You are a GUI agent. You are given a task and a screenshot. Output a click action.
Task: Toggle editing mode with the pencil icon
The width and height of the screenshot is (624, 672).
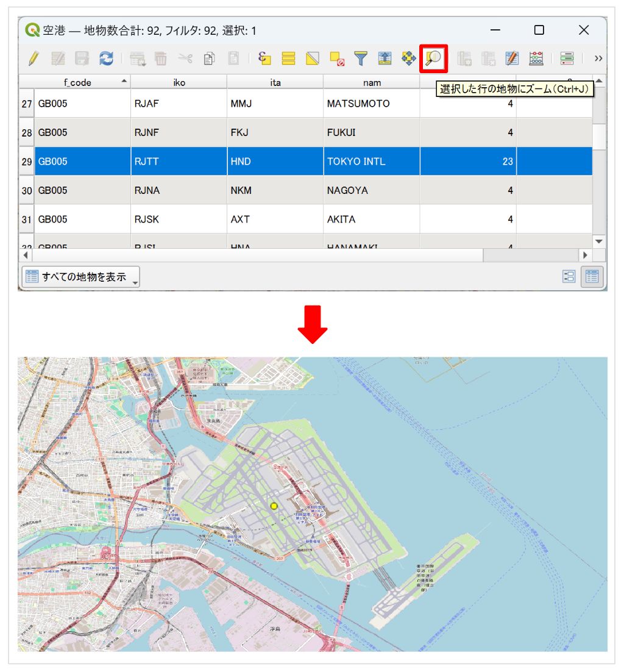34,59
